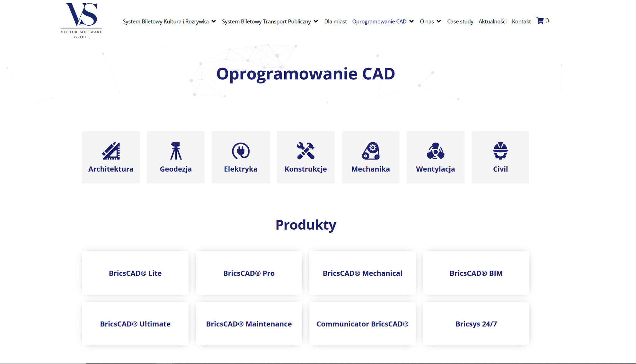Click the Oprogramowanie CAD page heading
This screenshot has height=364, width=636.
coord(305,74)
